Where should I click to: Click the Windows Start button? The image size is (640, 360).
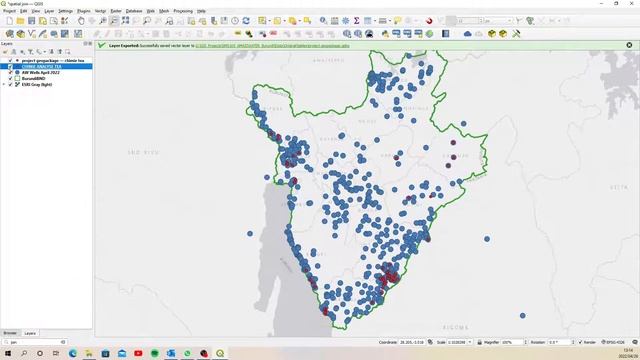pyautogui.click(x=8, y=353)
